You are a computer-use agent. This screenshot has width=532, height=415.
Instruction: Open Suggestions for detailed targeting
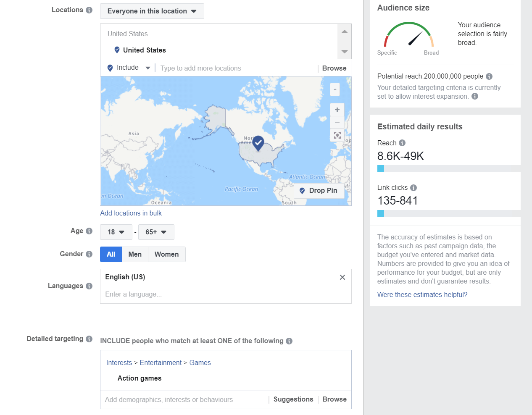[293, 399]
